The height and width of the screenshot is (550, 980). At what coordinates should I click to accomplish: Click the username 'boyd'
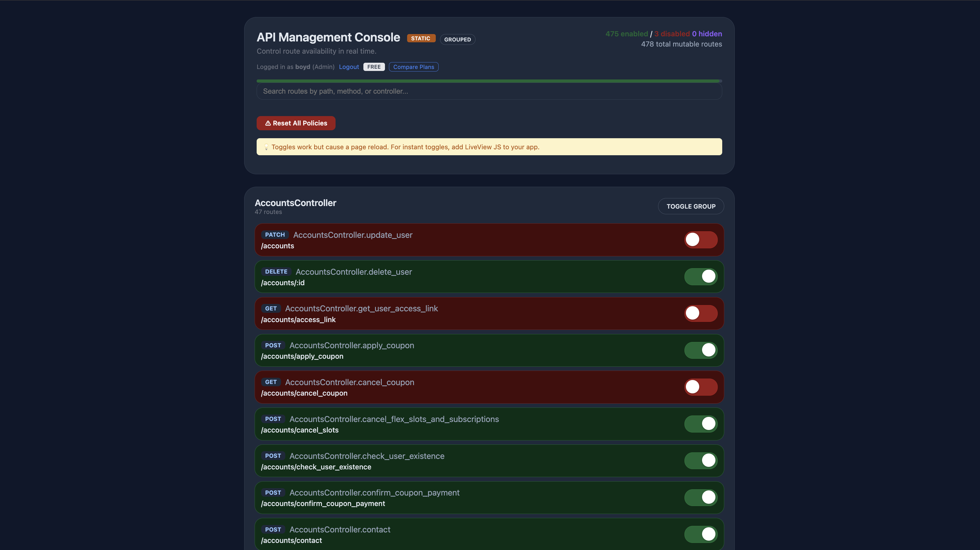(302, 67)
